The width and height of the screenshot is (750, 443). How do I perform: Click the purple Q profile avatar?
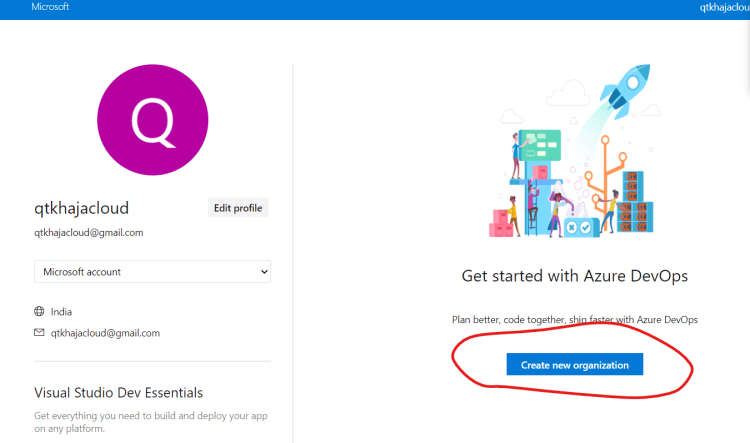coord(153,120)
